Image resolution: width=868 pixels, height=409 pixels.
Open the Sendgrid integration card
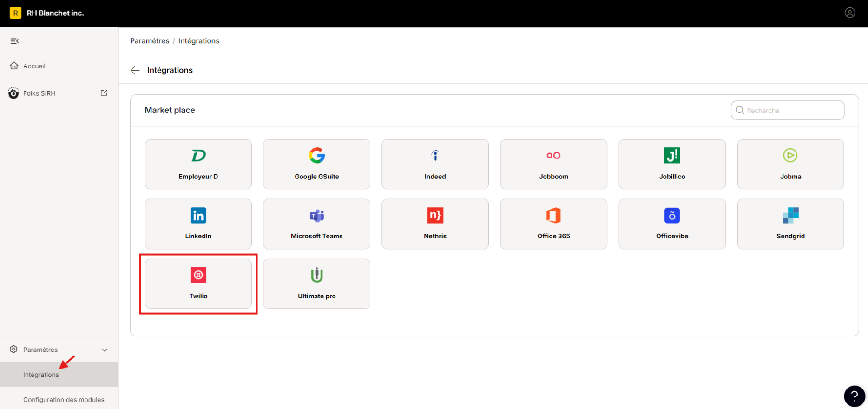(790, 224)
